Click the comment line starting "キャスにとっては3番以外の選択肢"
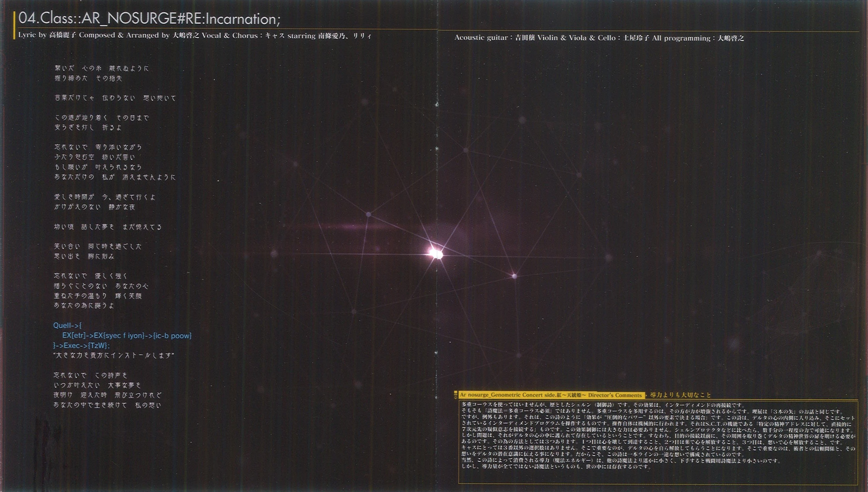The image size is (868, 492). (658, 448)
